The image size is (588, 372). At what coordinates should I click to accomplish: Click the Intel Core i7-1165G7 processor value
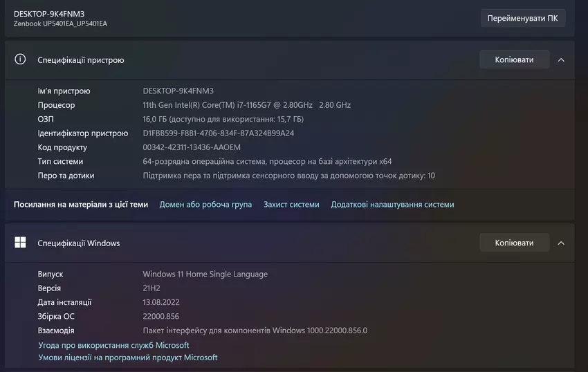[x=246, y=105]
